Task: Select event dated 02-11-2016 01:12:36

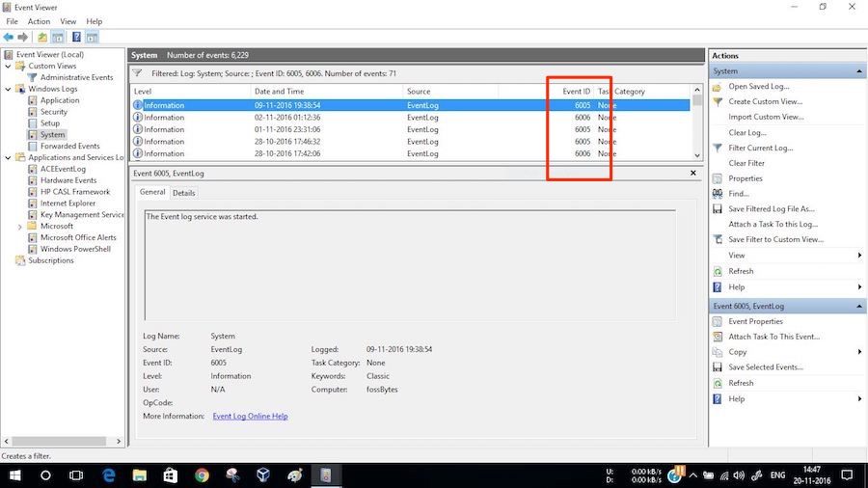Action: pyautogui.click(x=410, y=118)
